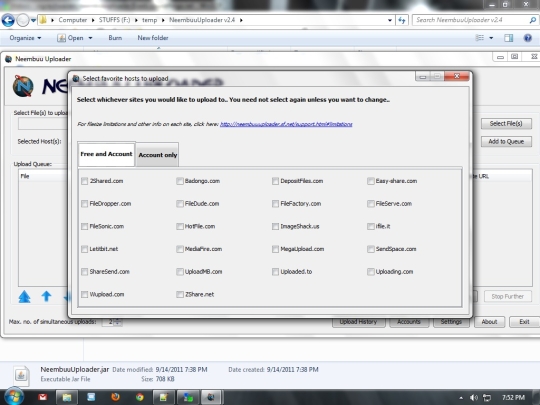Open Firefox from the taskbar
540x405 pixels.
coord(115,397)
